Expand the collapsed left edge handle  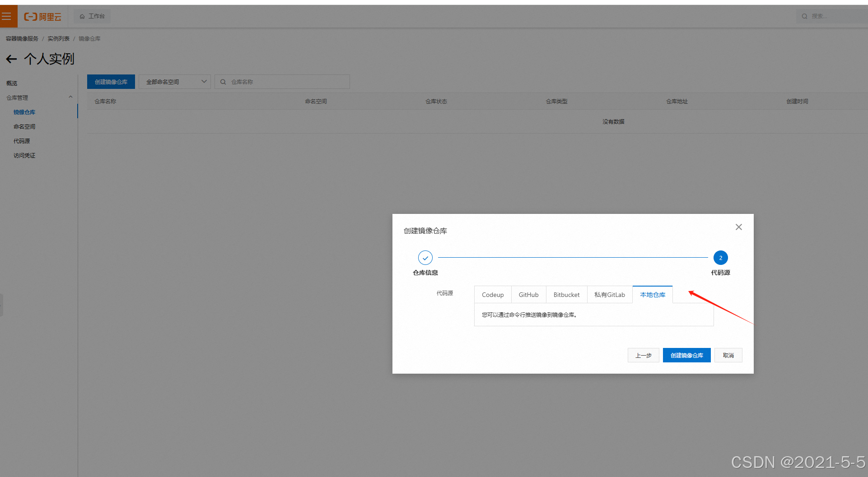pos(1,305)
